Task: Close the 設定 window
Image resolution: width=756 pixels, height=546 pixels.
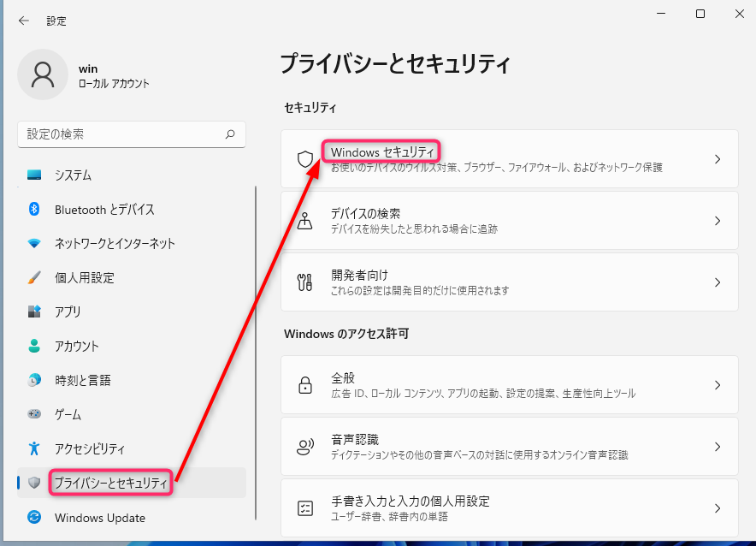Action: 740,14
